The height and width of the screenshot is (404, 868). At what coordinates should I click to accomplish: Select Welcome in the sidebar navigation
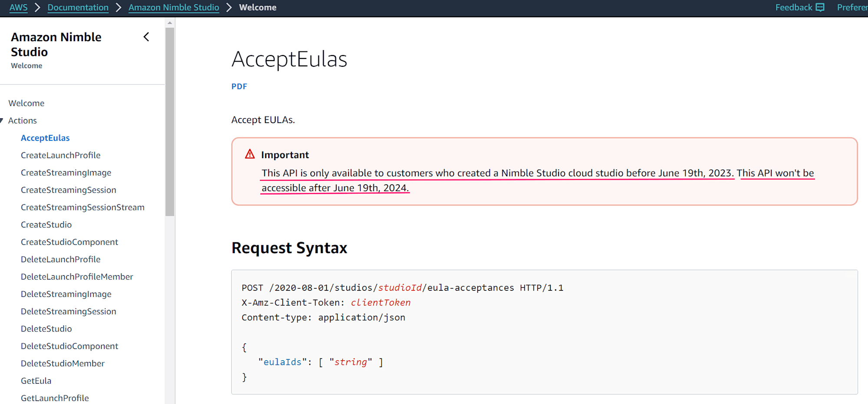click(x=26, y=103)
